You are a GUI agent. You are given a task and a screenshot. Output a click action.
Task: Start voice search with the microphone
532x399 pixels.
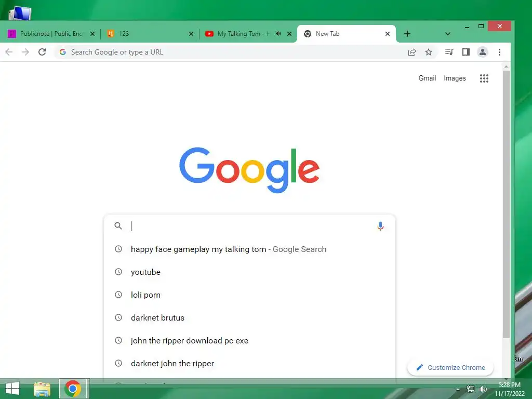coord(380,226)
